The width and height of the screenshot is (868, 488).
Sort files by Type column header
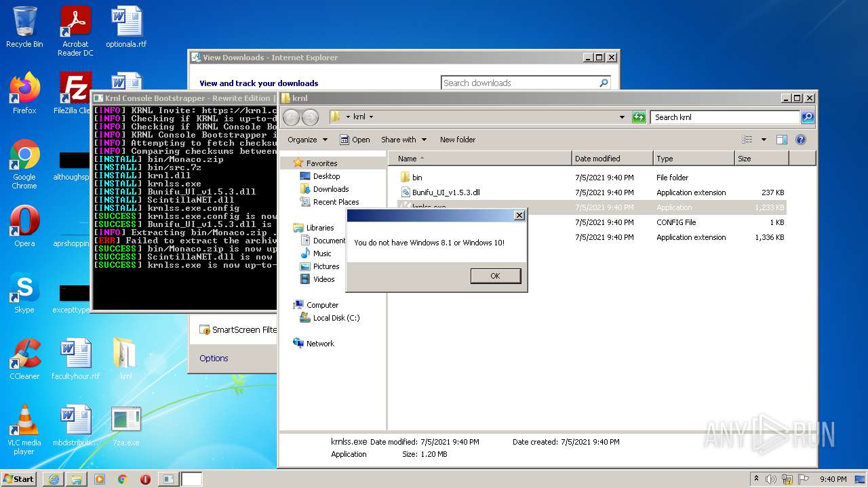point(694,159)
